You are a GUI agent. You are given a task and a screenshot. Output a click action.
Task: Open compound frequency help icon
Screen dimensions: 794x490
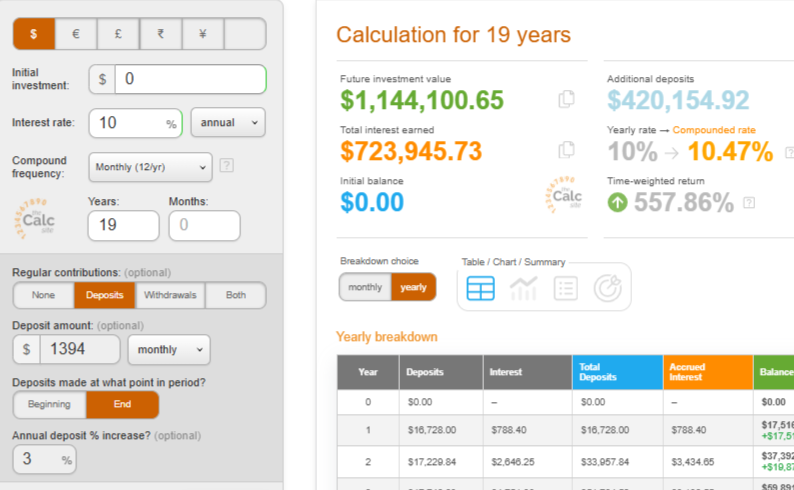tap(227, 165)
